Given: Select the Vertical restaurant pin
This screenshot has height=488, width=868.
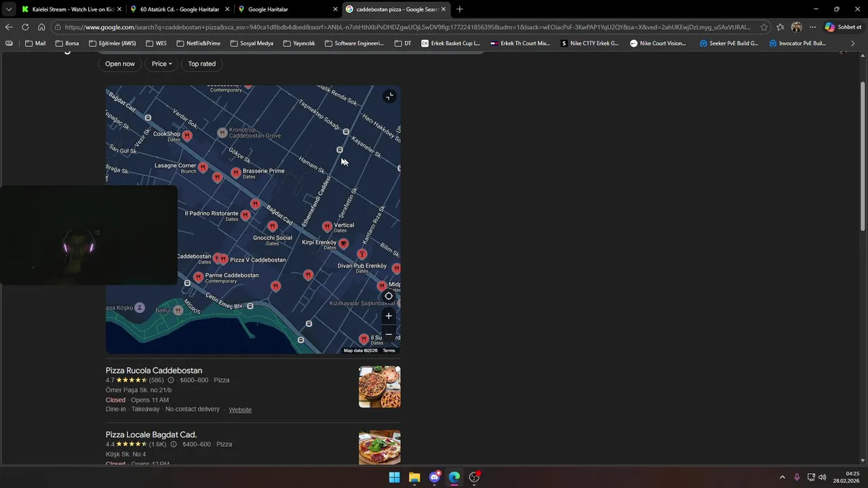Looking at the screenshot, I should (x=327, y=226).
